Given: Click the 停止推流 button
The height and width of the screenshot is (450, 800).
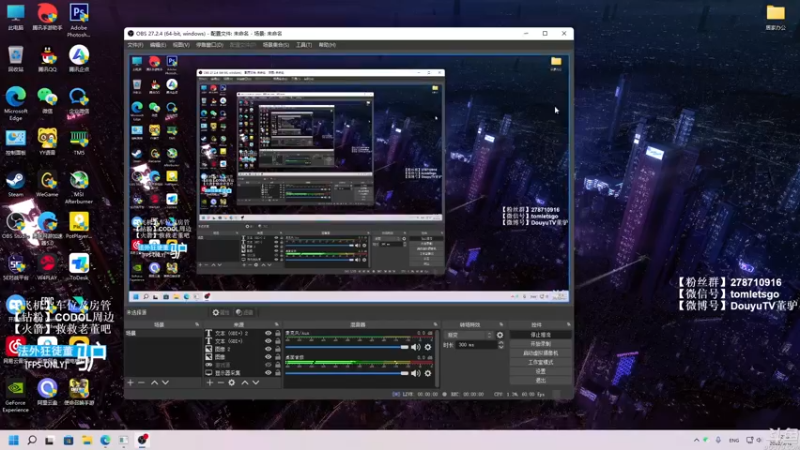Looking at the screenshot, I should (x=540, y=335).
